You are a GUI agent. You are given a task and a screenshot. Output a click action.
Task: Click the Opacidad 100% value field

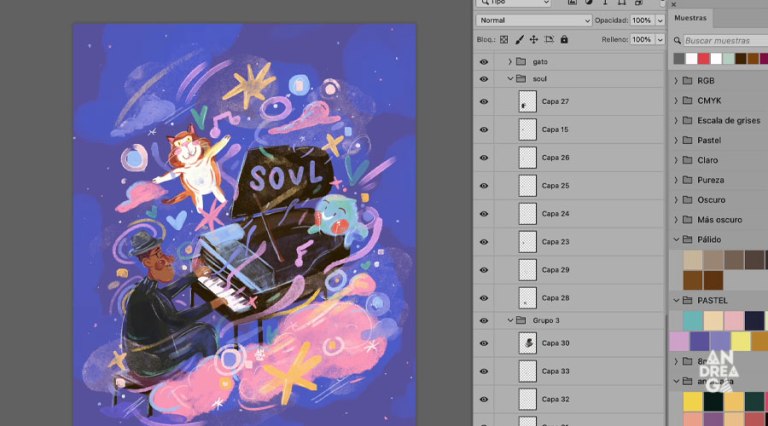tap(642, 21)
